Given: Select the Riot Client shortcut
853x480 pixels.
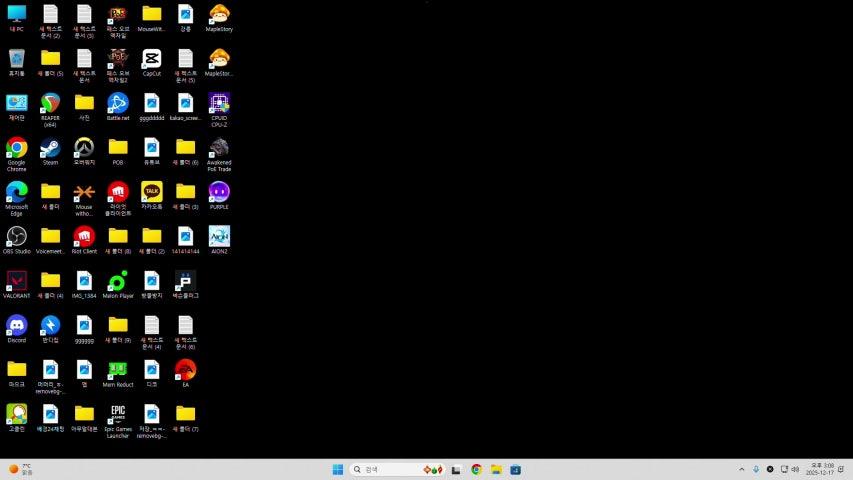Looking at the screenshot, I should point(84,236).
